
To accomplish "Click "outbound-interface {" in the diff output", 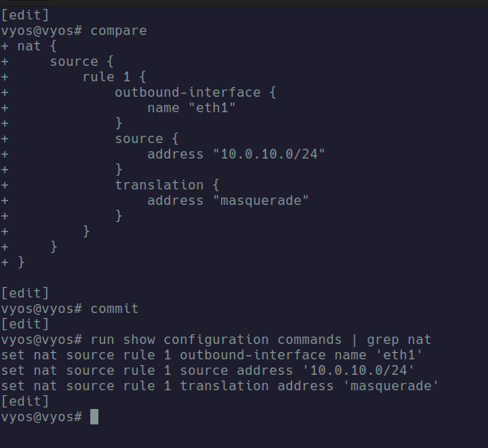I will pyautogui.click(x=195, y=93).
